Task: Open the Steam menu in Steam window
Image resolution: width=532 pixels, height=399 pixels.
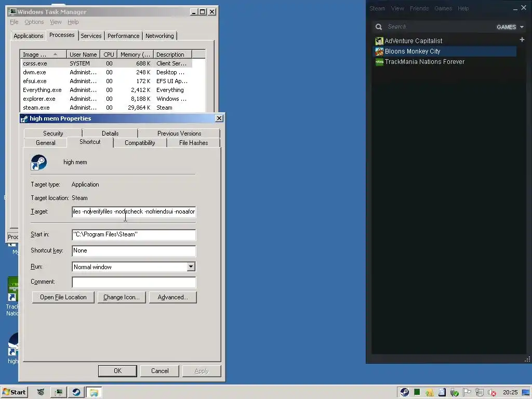Action: [377, 8]
